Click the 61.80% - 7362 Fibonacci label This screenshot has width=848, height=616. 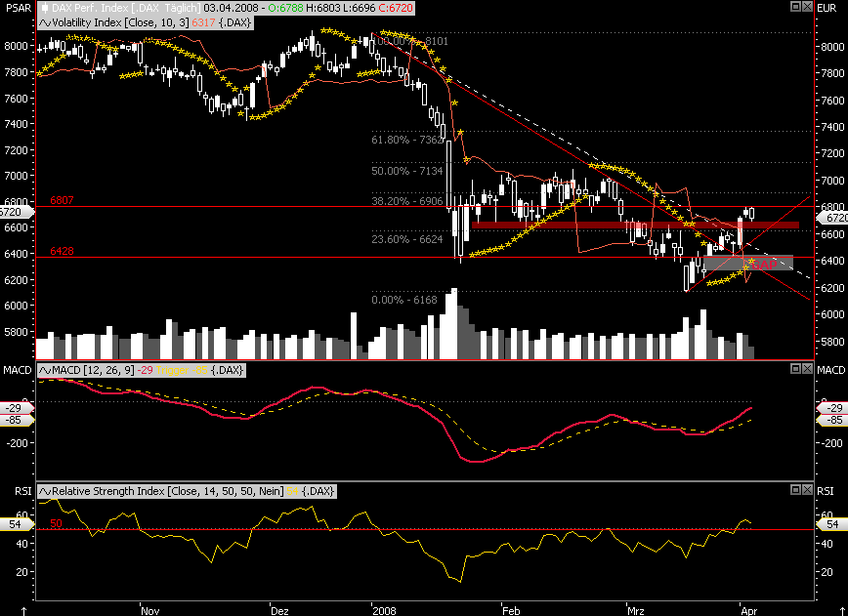[407, 140]
